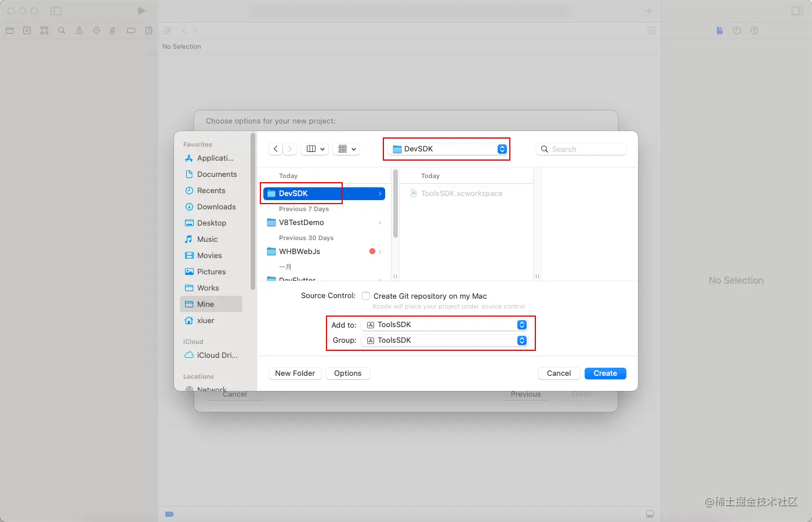Image resolution: width=812 pixels, height=522 pixels.
Task: Click Cancel in the save dialog
Action: 559,374
